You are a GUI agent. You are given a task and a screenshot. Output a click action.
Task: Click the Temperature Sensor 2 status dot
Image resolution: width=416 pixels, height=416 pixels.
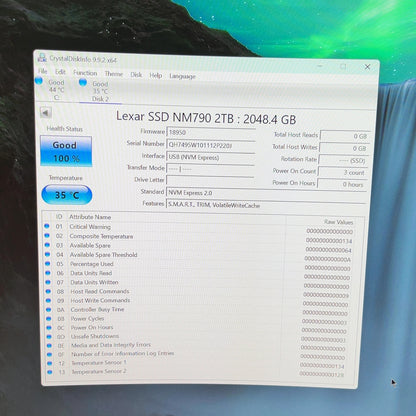coord(50,372)
